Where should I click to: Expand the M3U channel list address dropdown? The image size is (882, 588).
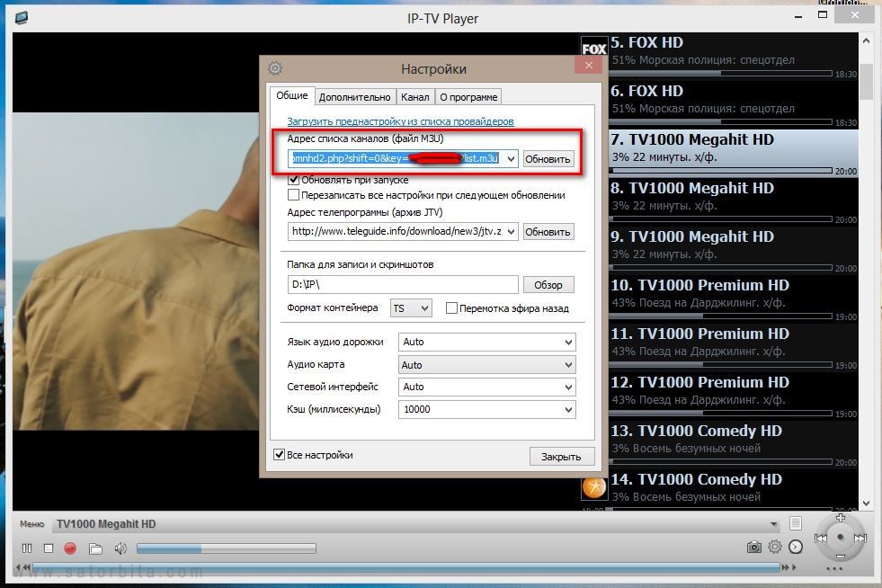pos(511,158)
